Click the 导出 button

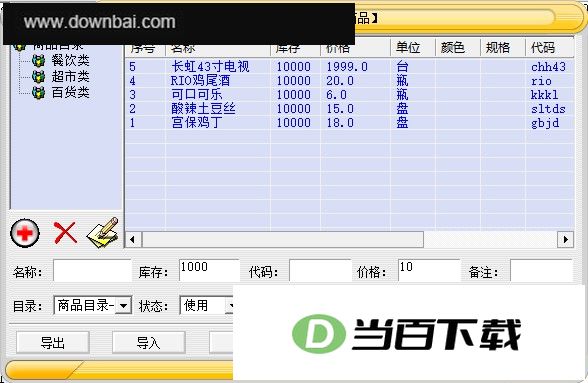coord(53,342)
